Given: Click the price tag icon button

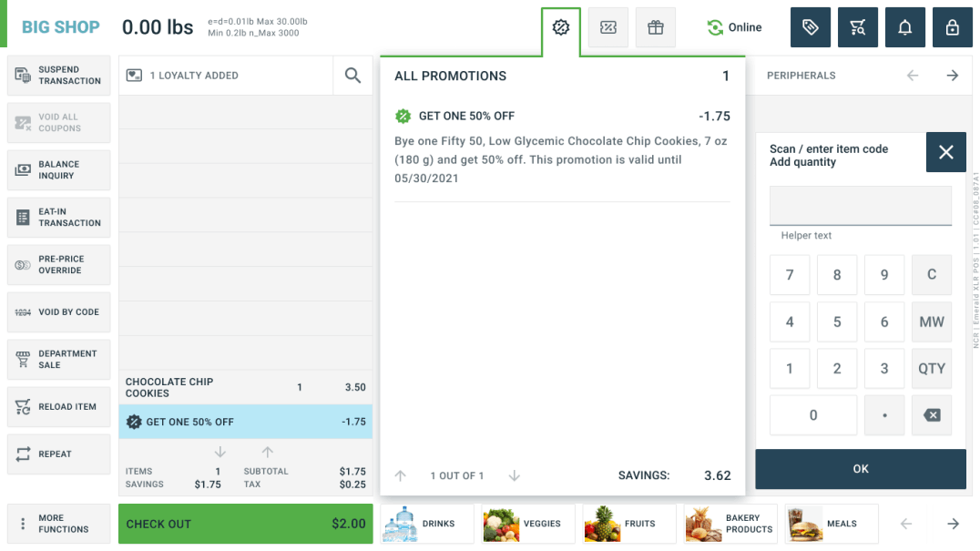Looking at the screenshot, I should click(x=810, y=27).
